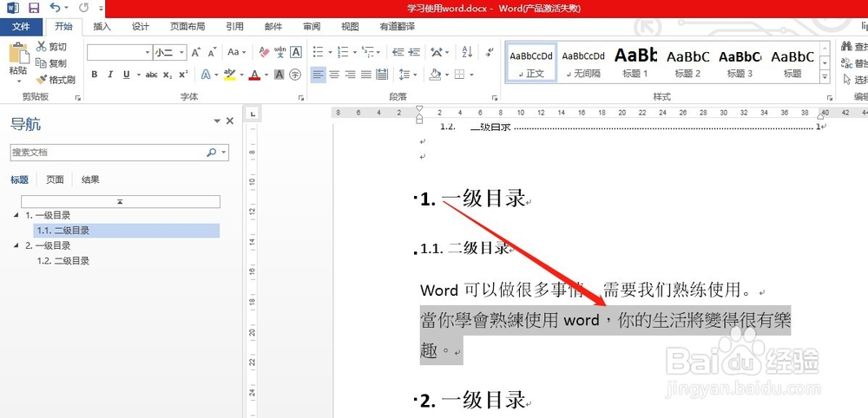The height and width of the screenshot is (418, 868).
Task: Click the paragraph shading paint bucket
Action: [436, 74]
